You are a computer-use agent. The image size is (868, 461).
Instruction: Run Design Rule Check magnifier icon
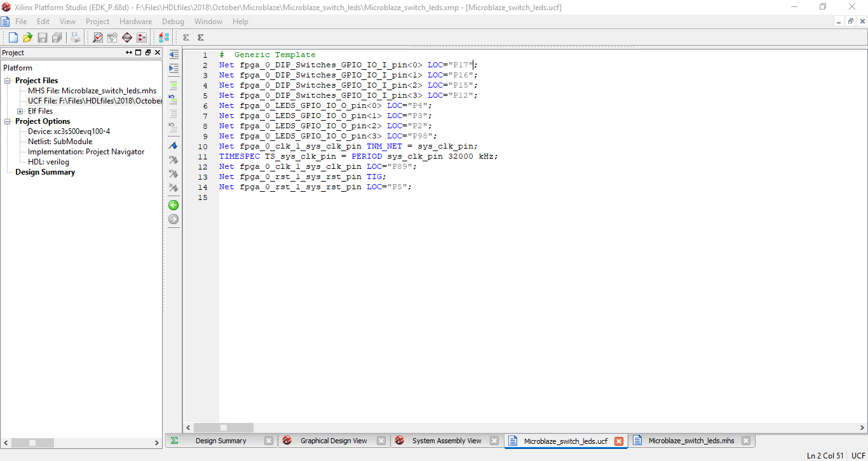(98, 37)
